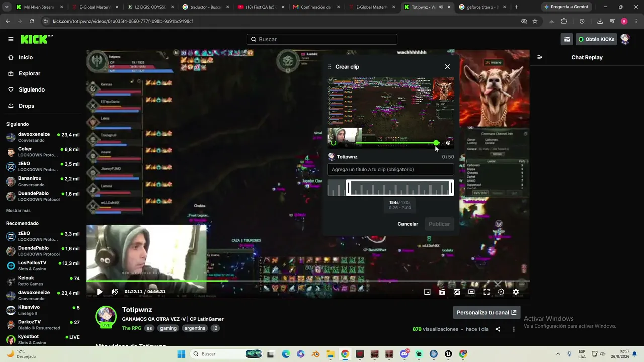Open the Kick dashboard panel icon

pyautogui.click(x=567, y=39)
